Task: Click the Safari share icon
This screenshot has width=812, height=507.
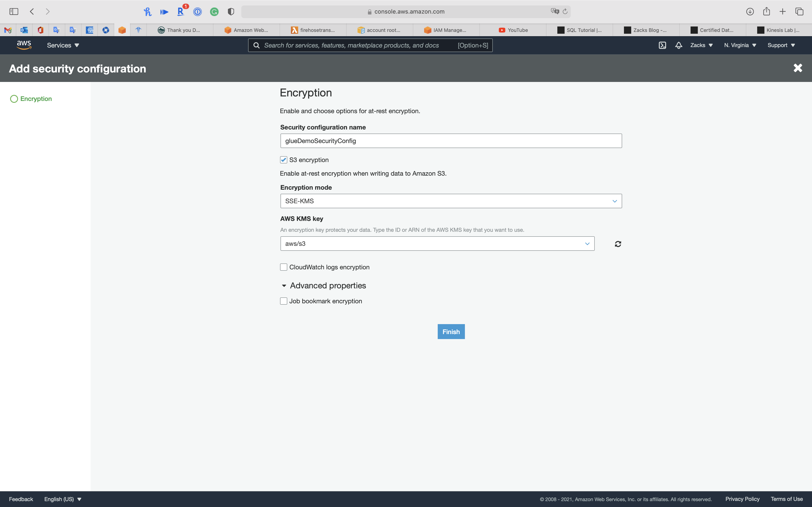Action: click(x=766, y=12)
